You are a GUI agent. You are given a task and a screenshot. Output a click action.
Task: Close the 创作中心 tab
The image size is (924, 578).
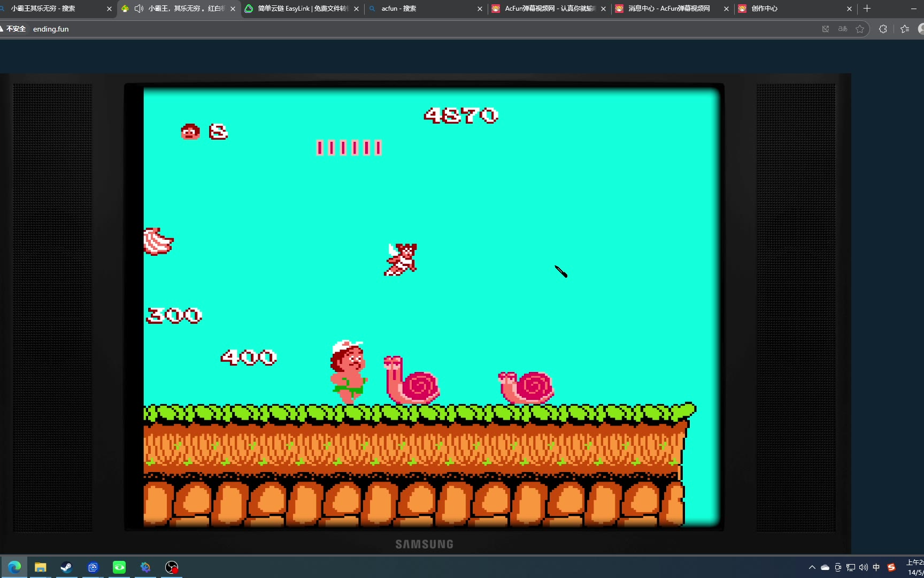849,9
